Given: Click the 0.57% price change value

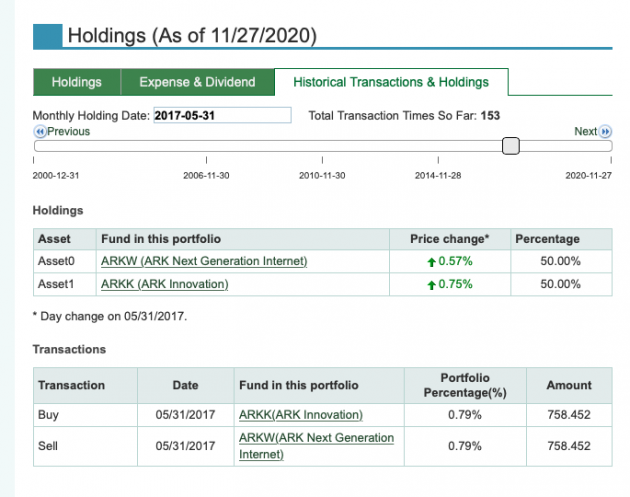Looking at the screenshot, I should pos(455,261).
